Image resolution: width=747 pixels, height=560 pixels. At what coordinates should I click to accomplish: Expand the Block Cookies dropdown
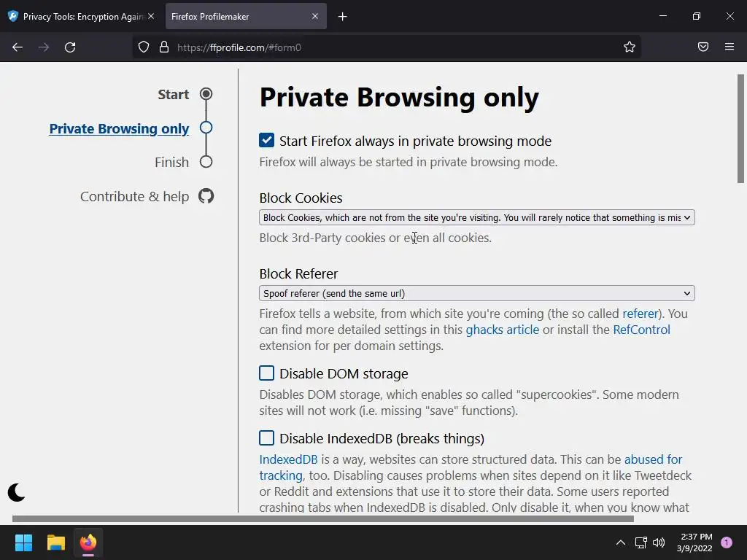pos(477,217)
